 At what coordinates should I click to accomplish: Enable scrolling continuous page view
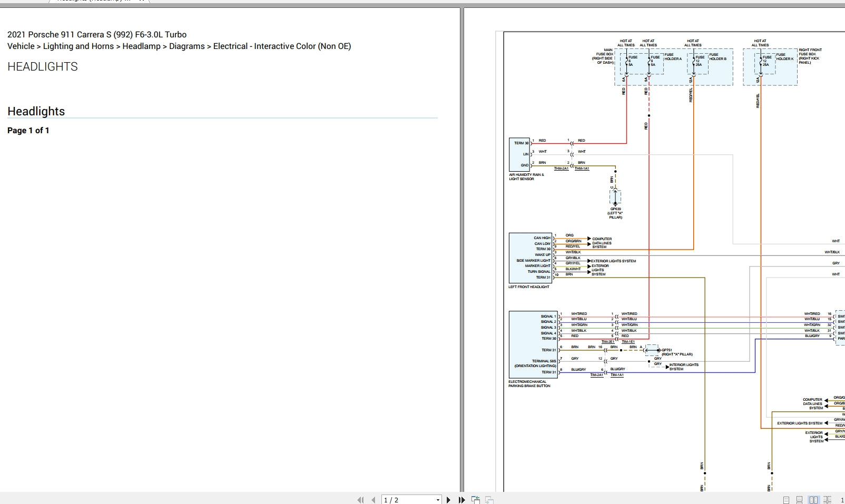pyautogui.click(x=799, y=500)
